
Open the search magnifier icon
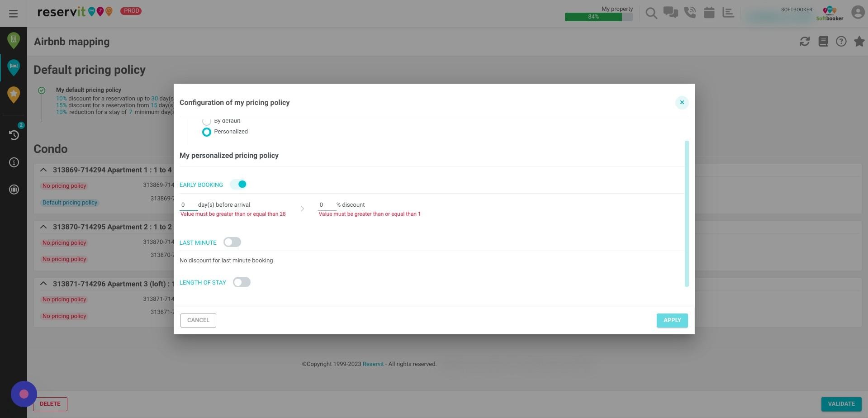(651, 13)
